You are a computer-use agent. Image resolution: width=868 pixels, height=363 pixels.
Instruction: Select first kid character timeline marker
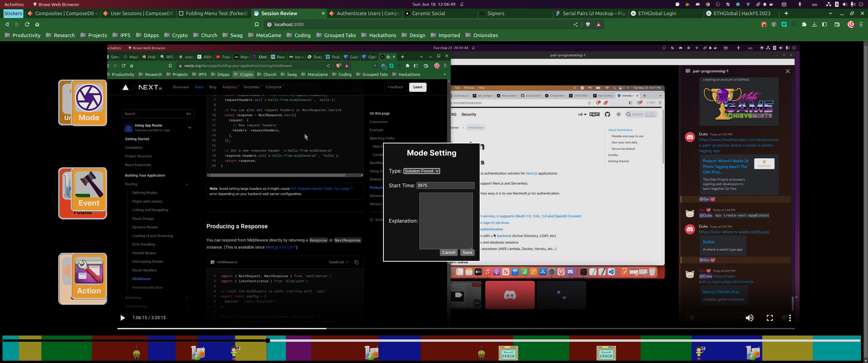(235, 353)
